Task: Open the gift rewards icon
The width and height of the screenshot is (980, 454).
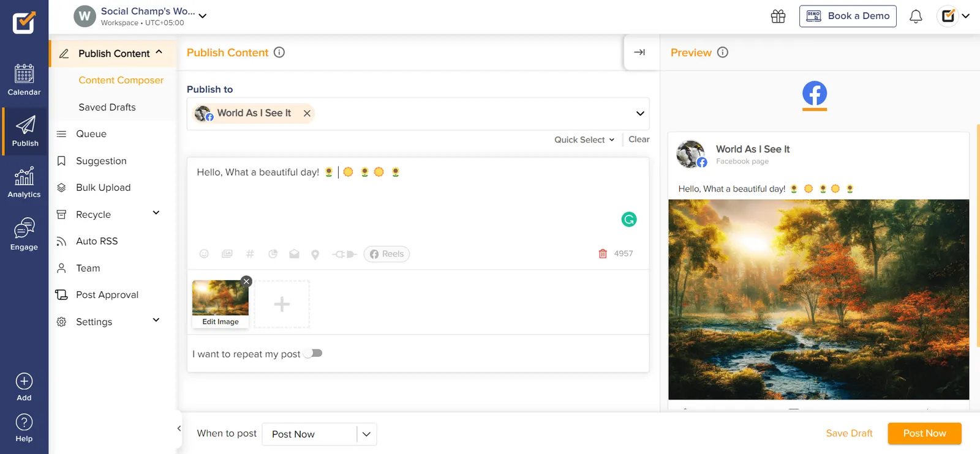Action: [x=778, y=17]
